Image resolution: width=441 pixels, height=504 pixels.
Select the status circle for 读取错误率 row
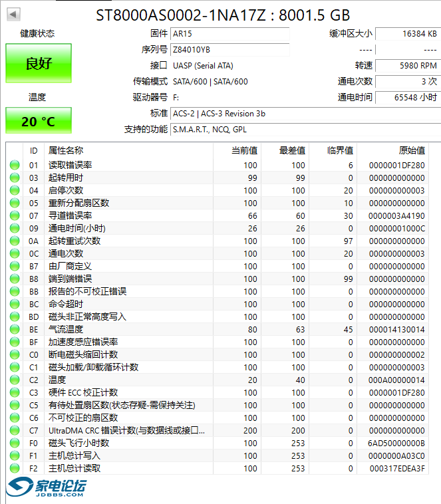coord(15,165)
